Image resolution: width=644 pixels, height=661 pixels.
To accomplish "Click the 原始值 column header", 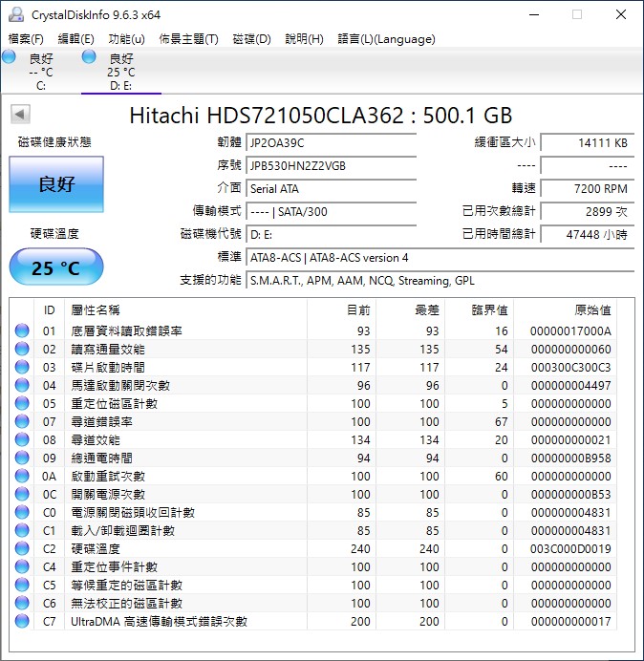I will coord(565,310).
